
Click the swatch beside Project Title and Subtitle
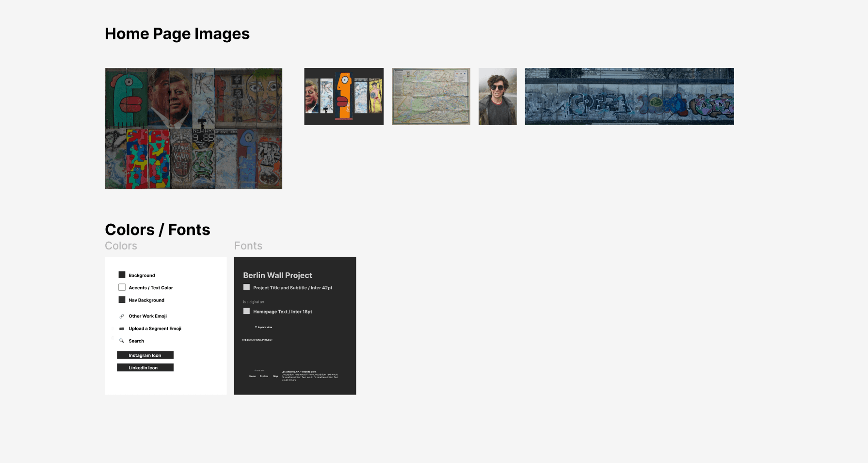tap(246, 287)
